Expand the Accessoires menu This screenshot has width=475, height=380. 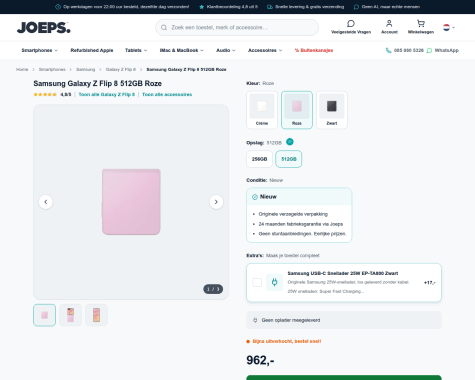265,50
